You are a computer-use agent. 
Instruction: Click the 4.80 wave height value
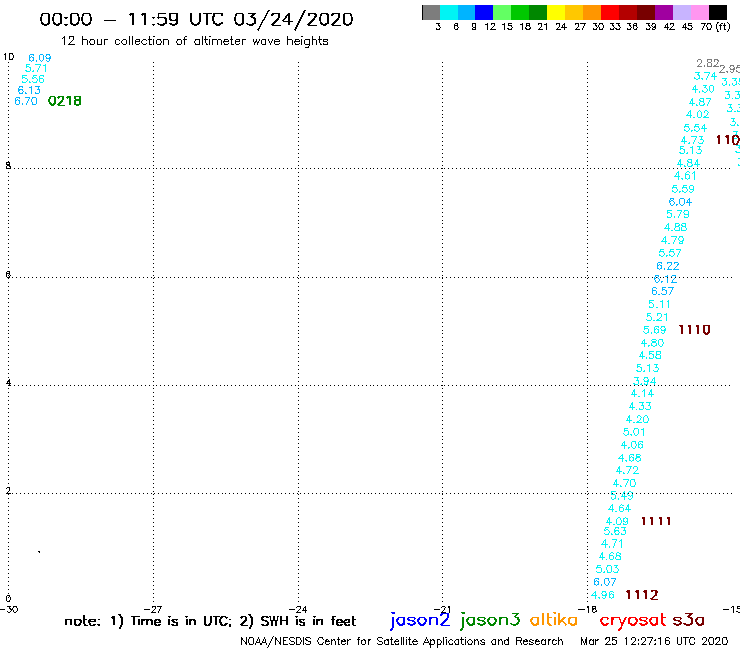point(652,343)
